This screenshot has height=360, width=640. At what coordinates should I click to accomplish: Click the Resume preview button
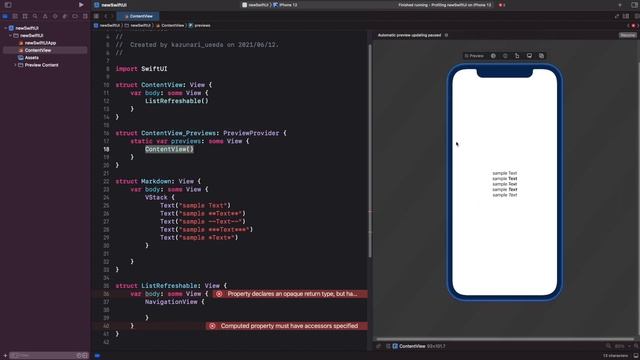[x=627, y=35]
